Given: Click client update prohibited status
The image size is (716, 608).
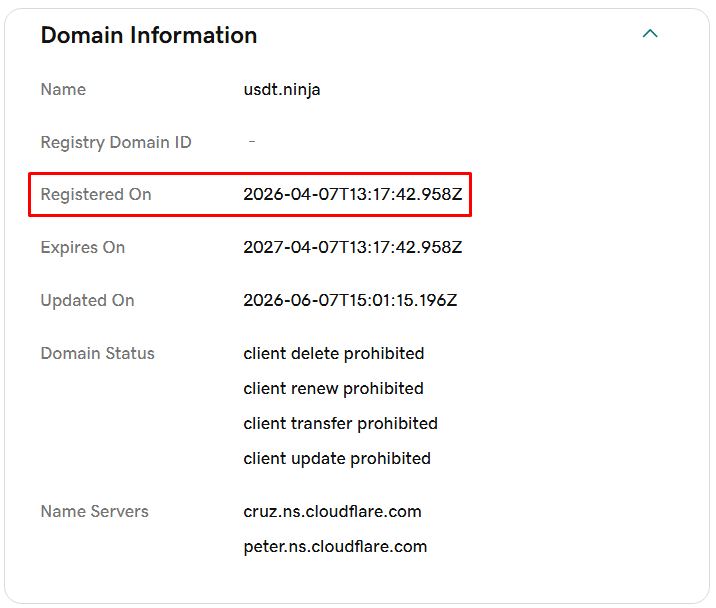Looking at the screenshot, I should tap(337, 458).
